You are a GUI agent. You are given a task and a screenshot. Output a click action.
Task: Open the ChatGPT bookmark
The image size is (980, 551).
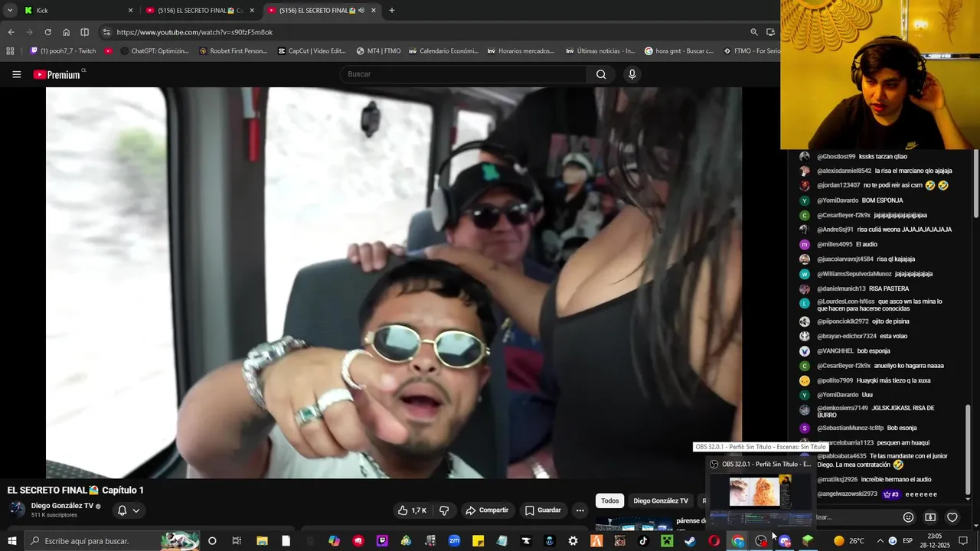[x=154, y=51]
